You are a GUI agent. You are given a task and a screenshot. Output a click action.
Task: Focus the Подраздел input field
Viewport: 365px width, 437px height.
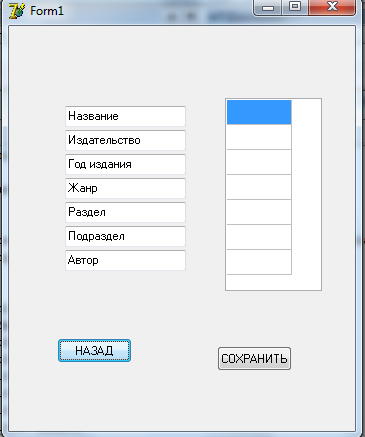click(125, 236)
